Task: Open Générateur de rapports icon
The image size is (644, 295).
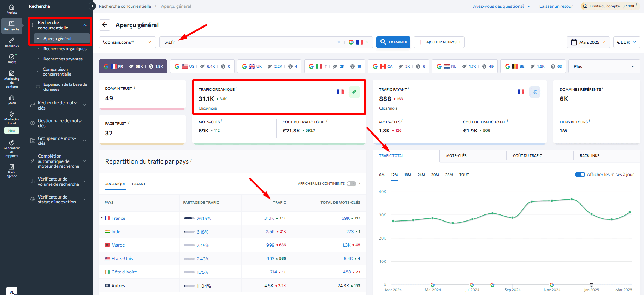Action: (x=12, y=148)
